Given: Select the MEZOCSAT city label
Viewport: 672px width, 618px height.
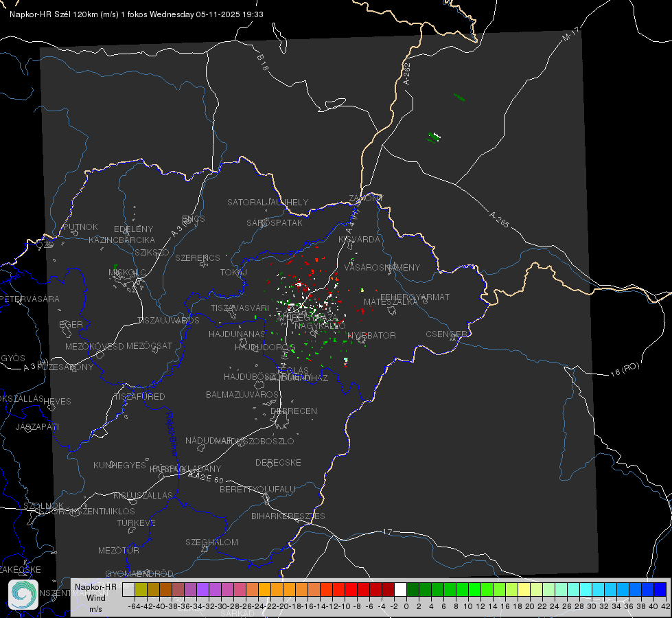Looking at the screenshot, I should click(x=149, y=345).
